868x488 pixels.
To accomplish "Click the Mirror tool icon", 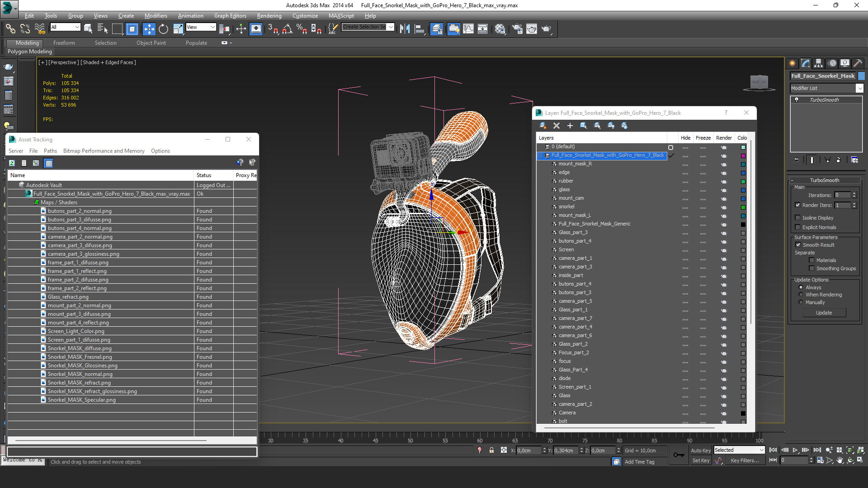I will click(x=405, y=29).
